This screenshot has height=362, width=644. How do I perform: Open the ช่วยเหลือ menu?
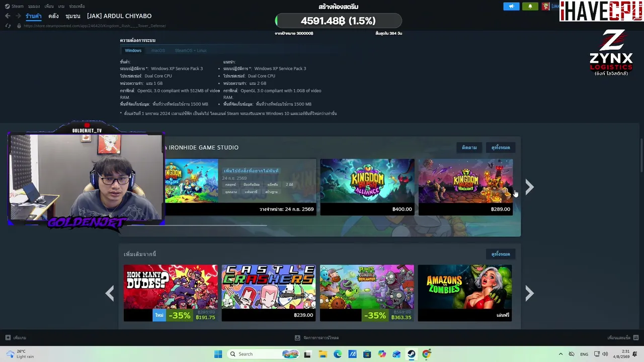coord(77,7)
